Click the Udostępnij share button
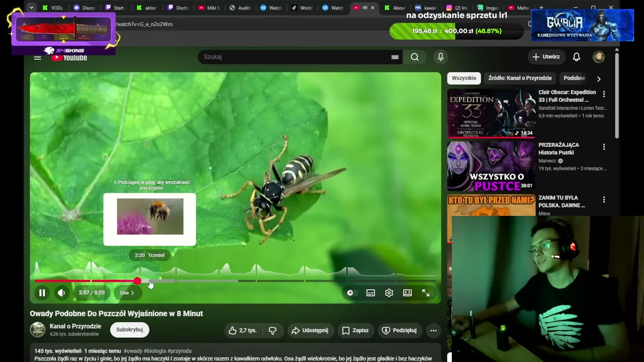644x362 pixels. coord(310,330)
